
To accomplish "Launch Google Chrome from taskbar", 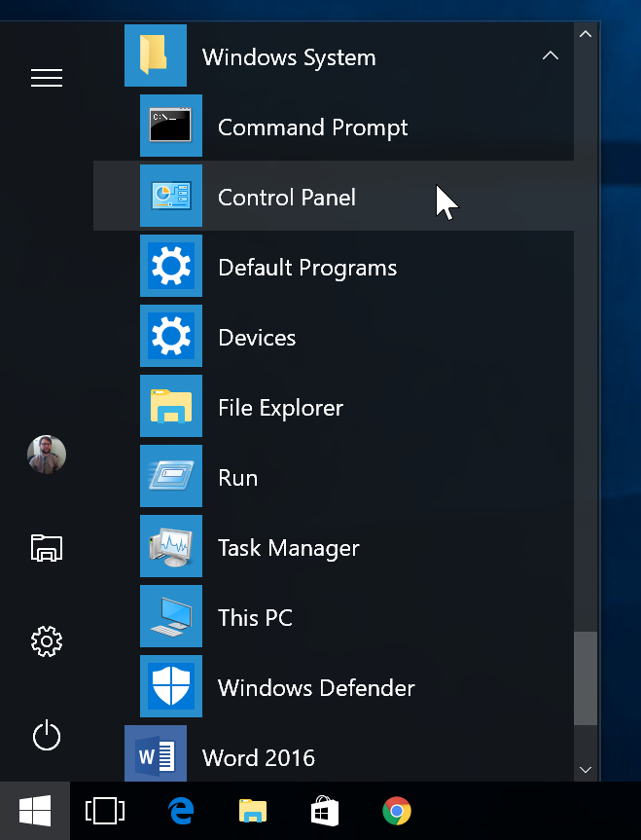I will (x=396, y=811).
